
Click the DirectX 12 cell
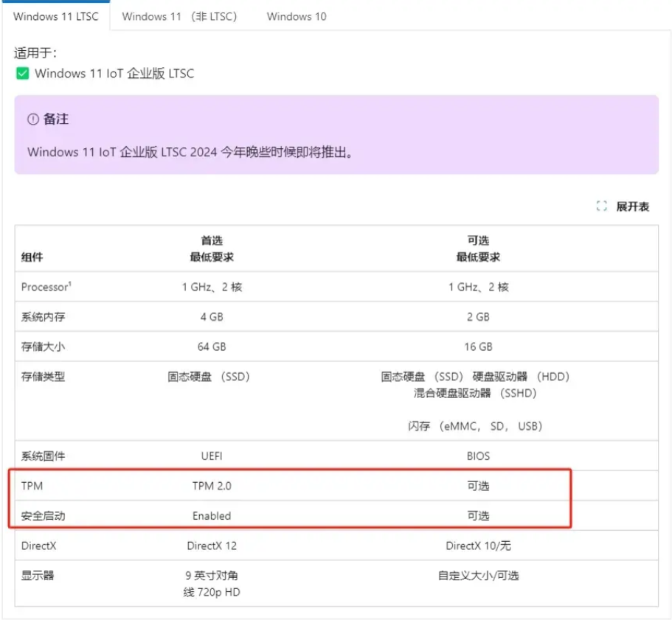coord(212,546)
